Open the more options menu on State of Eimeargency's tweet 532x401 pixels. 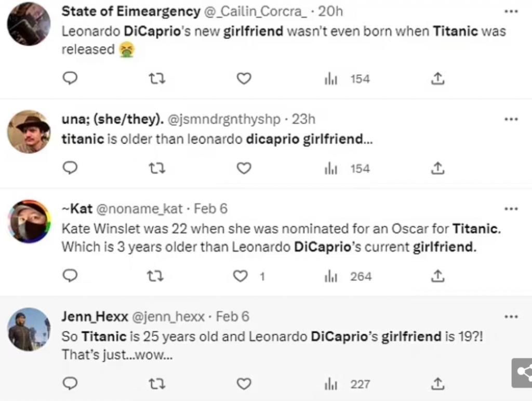coord(512,11)
